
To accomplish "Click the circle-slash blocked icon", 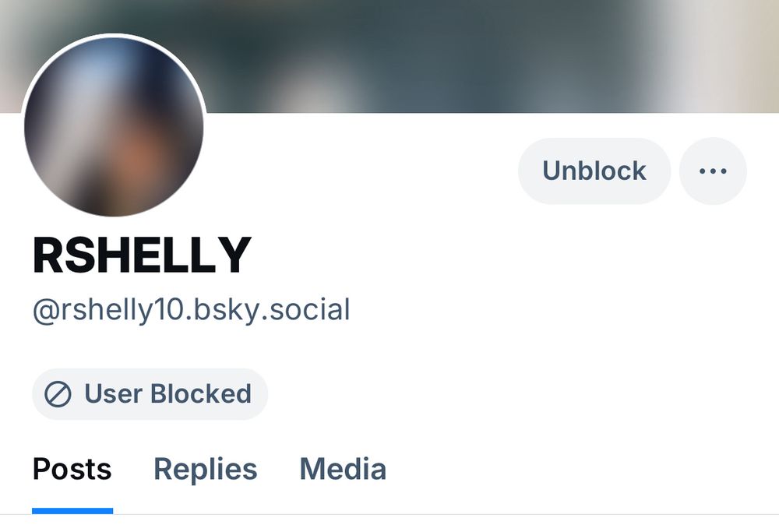I will point(58,394).
